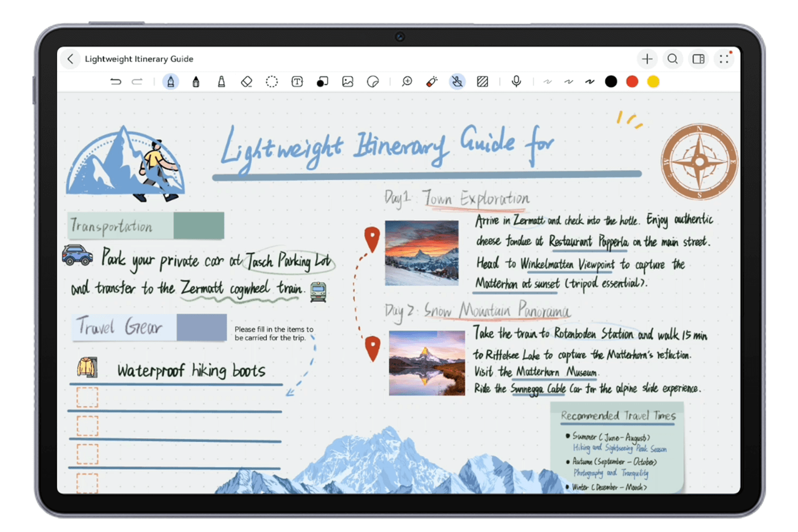Viewport: 798px width, 532px height.
Task: Expand the split view side panel
Action: point(699,59)
